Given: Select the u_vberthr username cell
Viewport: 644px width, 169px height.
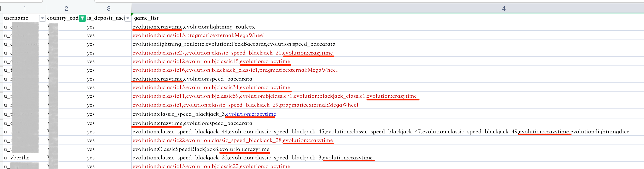Looking at the screenshot, I should pyautogui.click(x=24, y=158).
